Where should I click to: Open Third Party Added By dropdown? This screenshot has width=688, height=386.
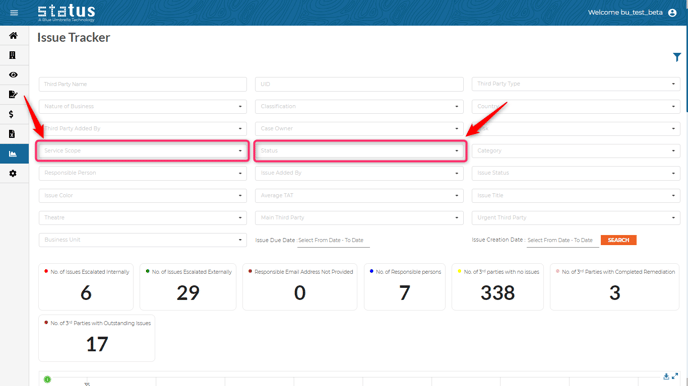[x=143, y=129]
